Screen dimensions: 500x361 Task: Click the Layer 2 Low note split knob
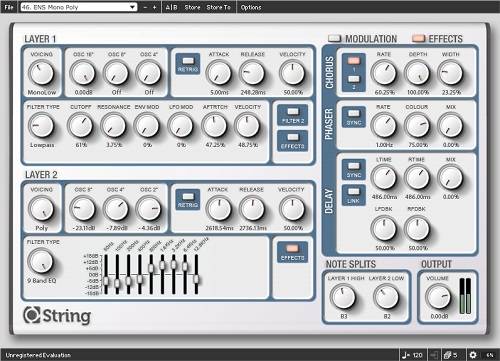coord(386,297)
